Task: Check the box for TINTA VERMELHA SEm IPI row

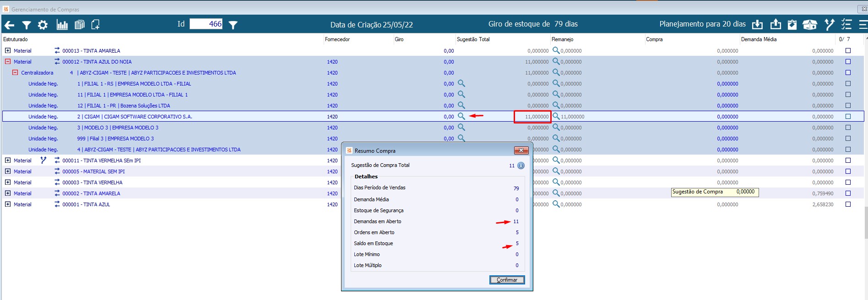Action: [x=848, y=161]
